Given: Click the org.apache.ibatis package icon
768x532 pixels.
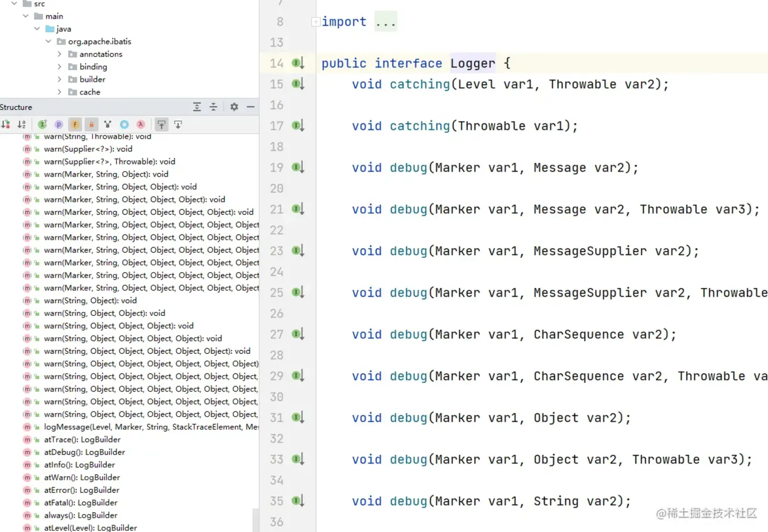Looking at the screenshot, I should pyautogui.click(x=61, y=42).
